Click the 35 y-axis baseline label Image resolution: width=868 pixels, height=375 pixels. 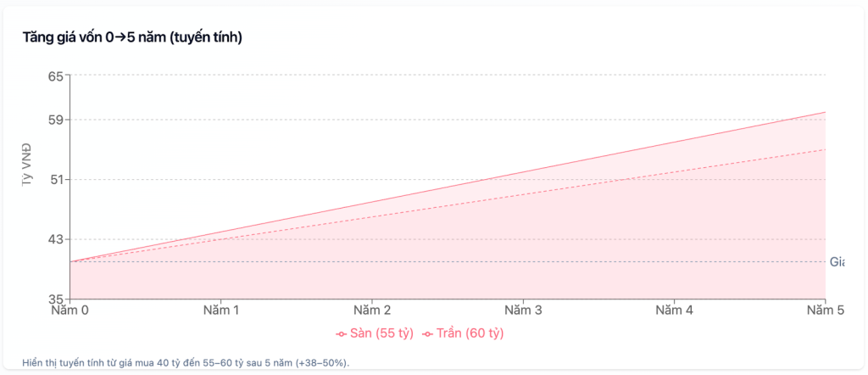click(x=56, y=299)
